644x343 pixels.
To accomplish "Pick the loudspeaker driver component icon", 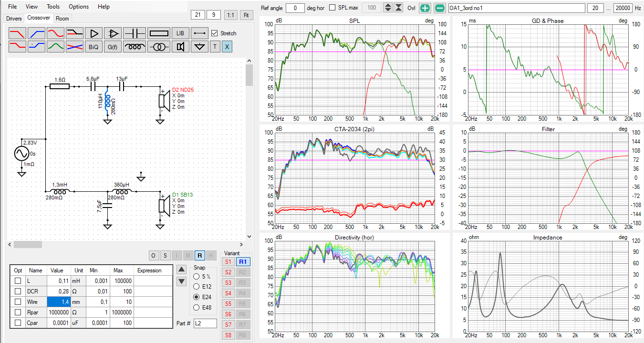I will pos(180,47).
